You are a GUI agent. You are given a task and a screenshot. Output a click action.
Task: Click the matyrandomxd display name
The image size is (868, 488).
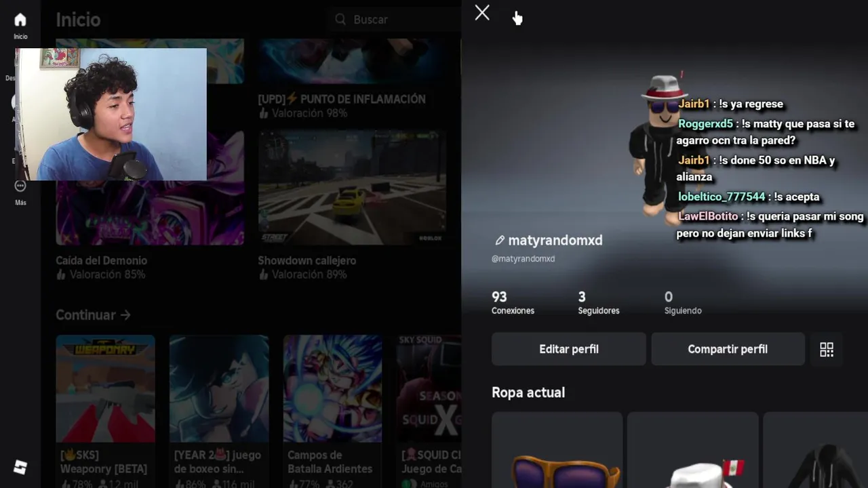(x=555, y=240)
